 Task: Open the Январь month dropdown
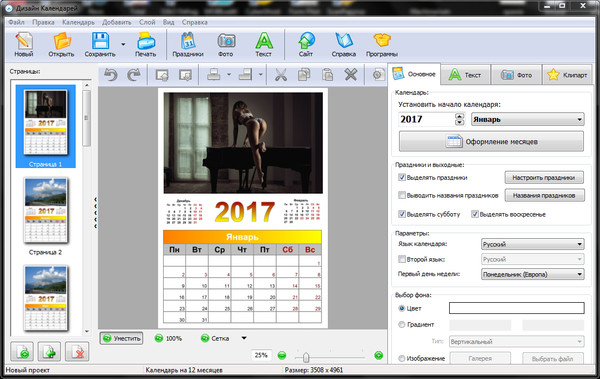click(x=527, y=119)
